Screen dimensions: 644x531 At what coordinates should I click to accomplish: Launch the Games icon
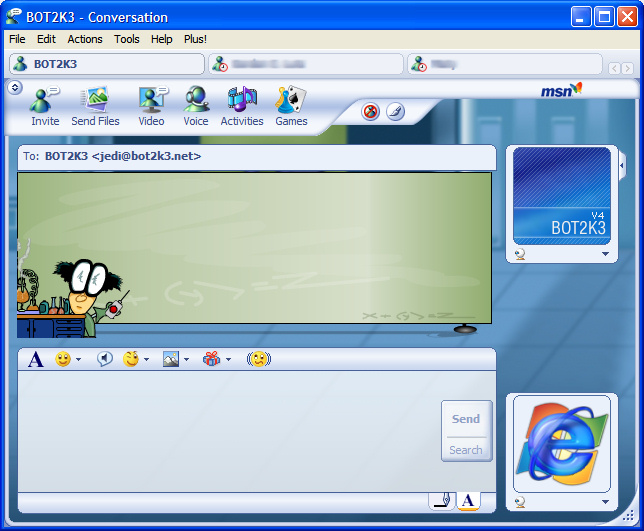pos(291,106)
